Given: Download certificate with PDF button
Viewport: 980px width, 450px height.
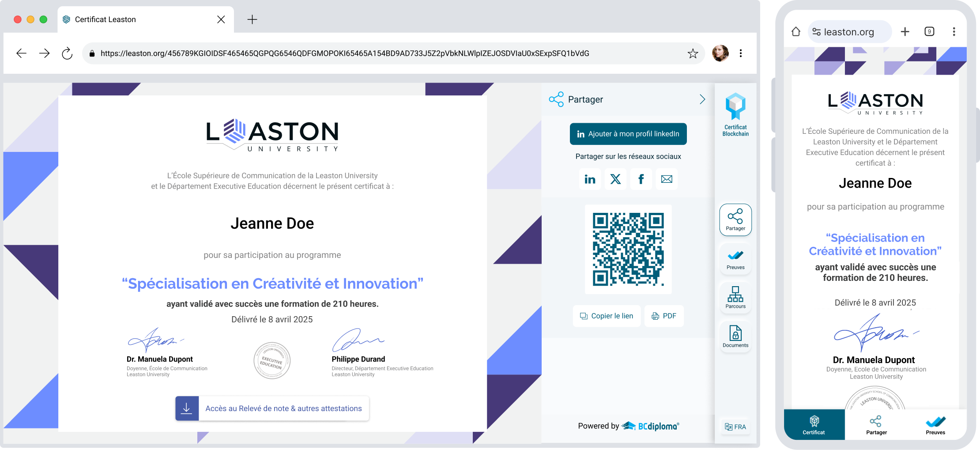Looking at the screenshot, I should pos(664,316).
